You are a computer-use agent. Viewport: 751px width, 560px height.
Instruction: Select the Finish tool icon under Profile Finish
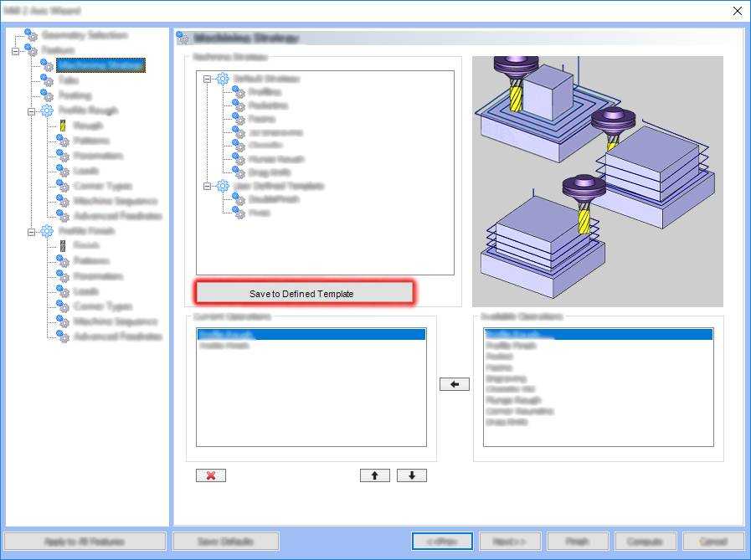[x=62, y=246]
